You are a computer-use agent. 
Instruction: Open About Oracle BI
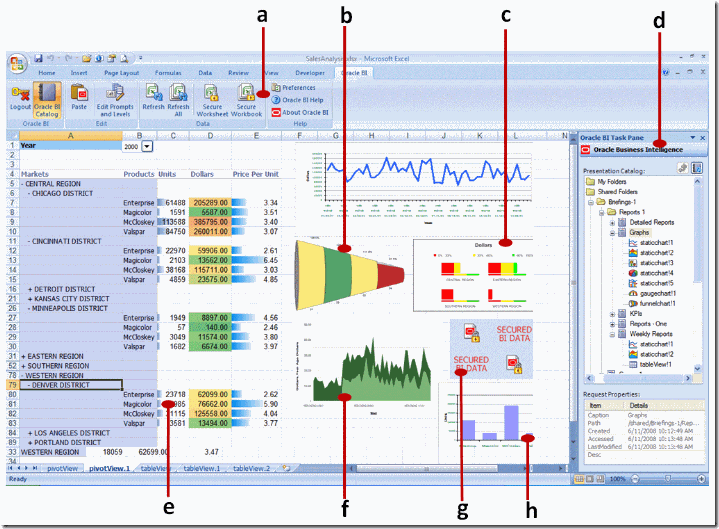300,112
